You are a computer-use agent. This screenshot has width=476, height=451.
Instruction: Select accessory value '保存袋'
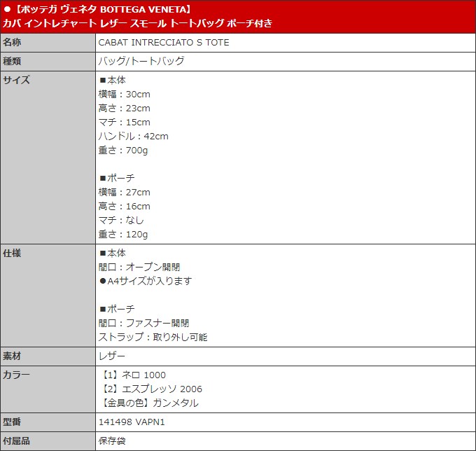tap(112, 440)
